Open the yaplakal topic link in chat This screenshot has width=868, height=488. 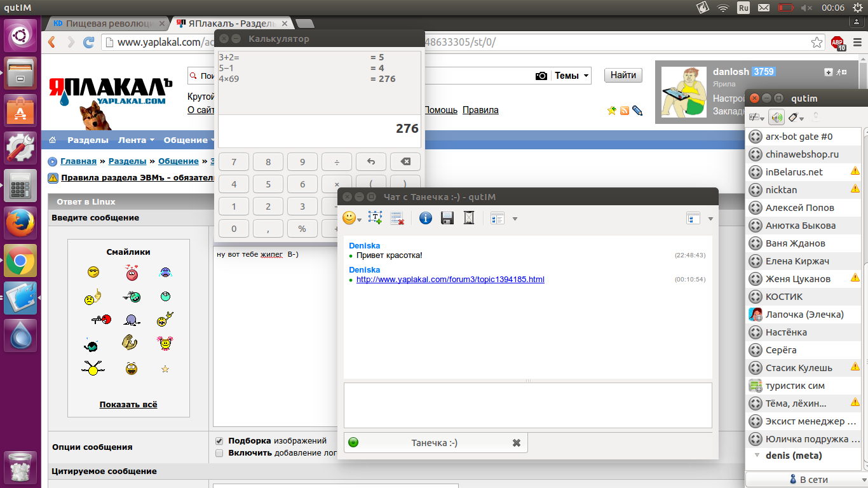point(451,280)
